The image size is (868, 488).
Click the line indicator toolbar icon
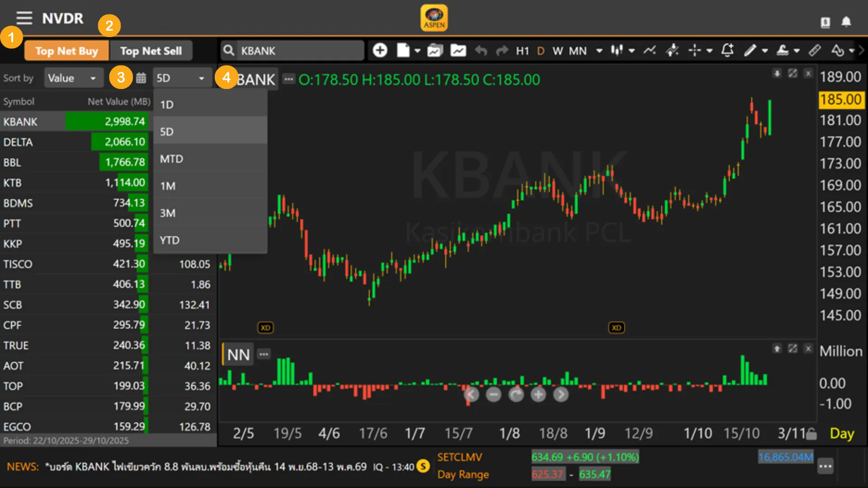coord(650,50)
